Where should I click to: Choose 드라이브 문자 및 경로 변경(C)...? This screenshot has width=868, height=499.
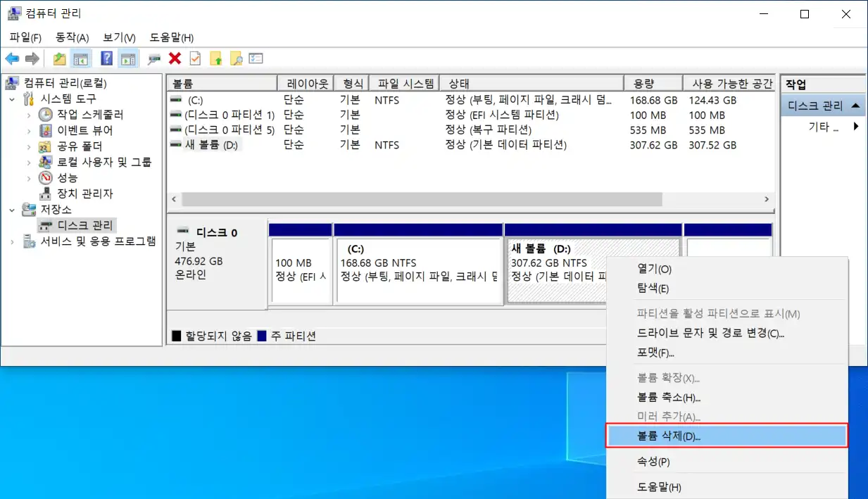click(x=727, y=333)
